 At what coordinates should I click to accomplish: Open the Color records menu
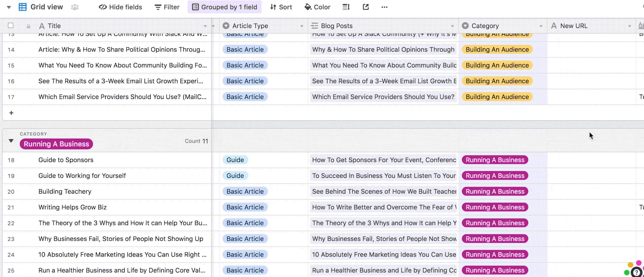click(317, 7)
